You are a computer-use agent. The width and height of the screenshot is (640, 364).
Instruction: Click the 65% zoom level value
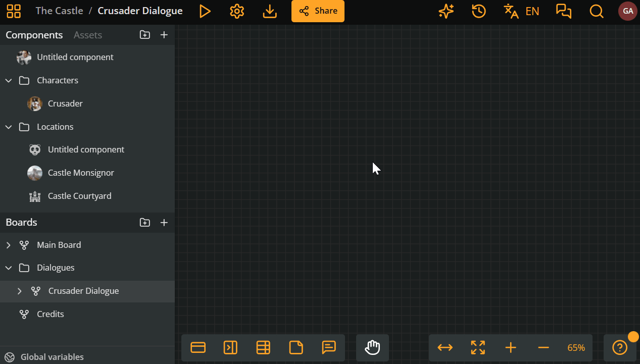coord(576,348)
